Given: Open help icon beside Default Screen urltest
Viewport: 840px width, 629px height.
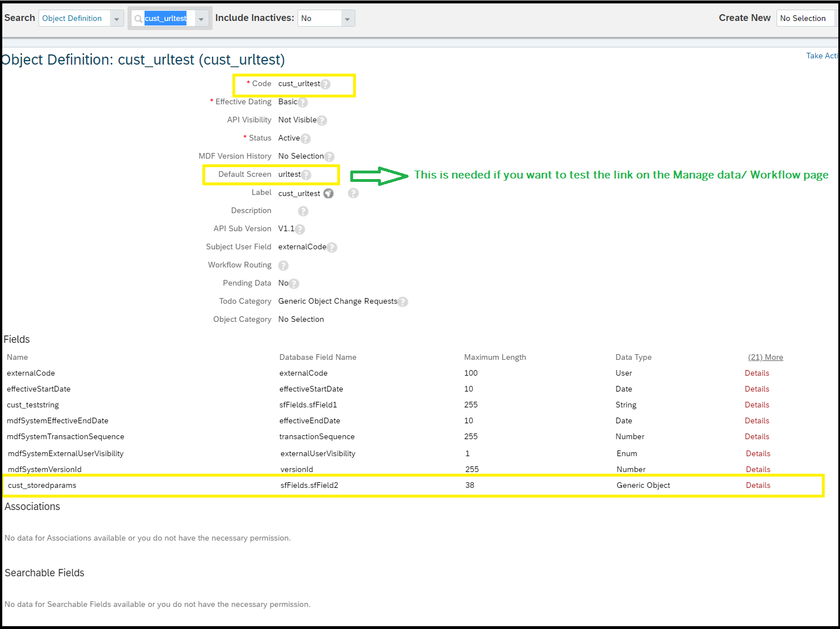Looking at the screenshot, I should 306,175.
